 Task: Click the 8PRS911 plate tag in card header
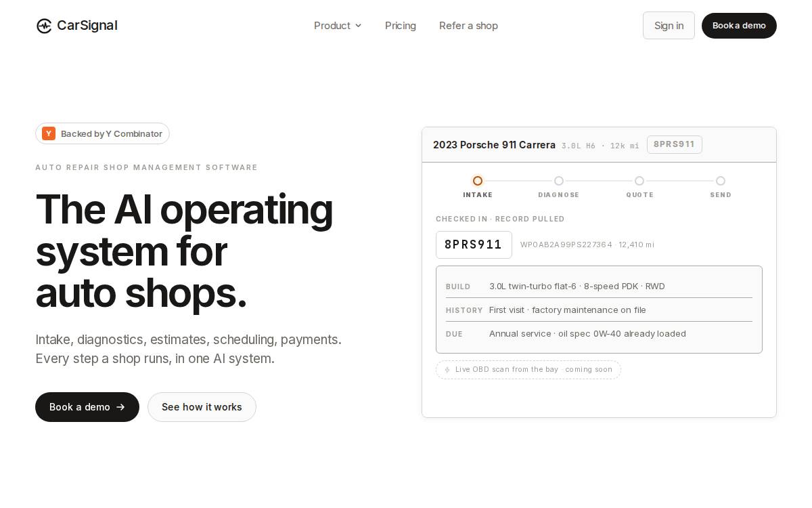point(675,144)
